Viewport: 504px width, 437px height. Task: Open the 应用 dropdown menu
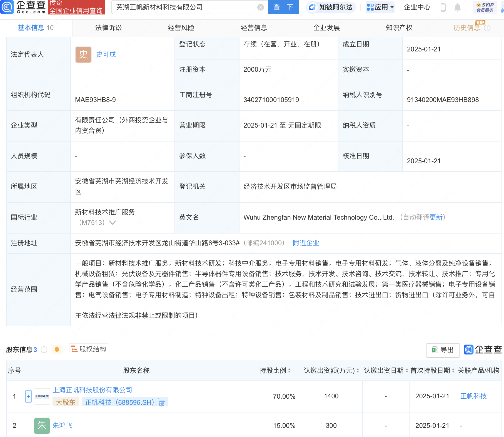[380, 7]
